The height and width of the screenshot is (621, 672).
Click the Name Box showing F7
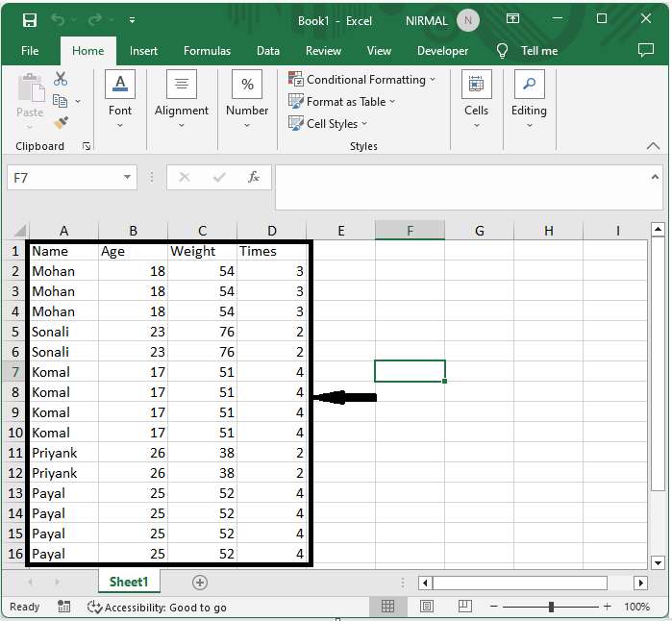click(64, 178)
